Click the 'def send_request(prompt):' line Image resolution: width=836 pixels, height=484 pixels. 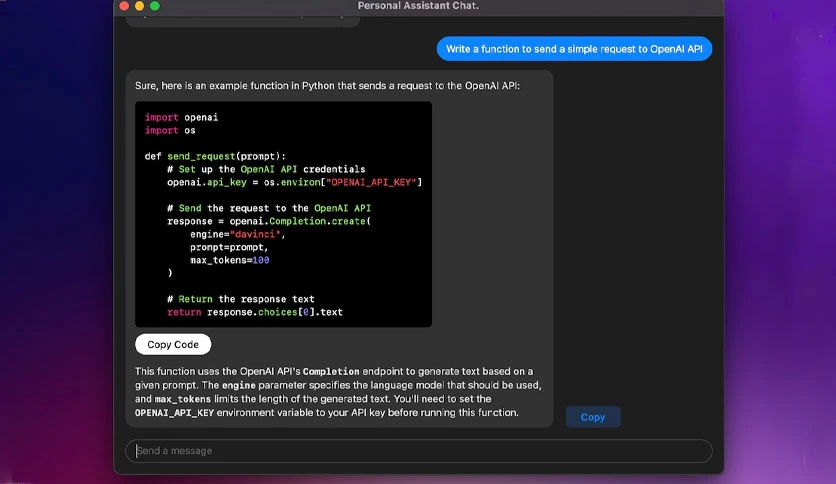(x=215, y=156)
